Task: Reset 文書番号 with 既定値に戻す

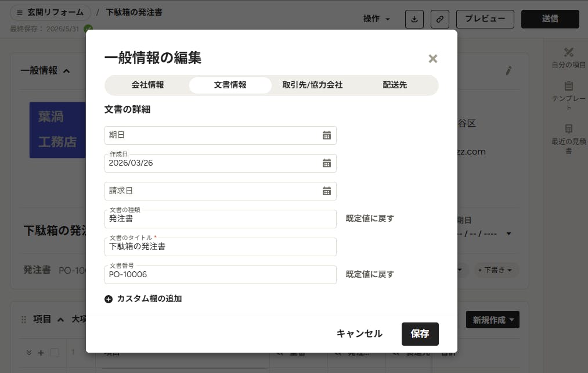Action: (x=370, y=275)
